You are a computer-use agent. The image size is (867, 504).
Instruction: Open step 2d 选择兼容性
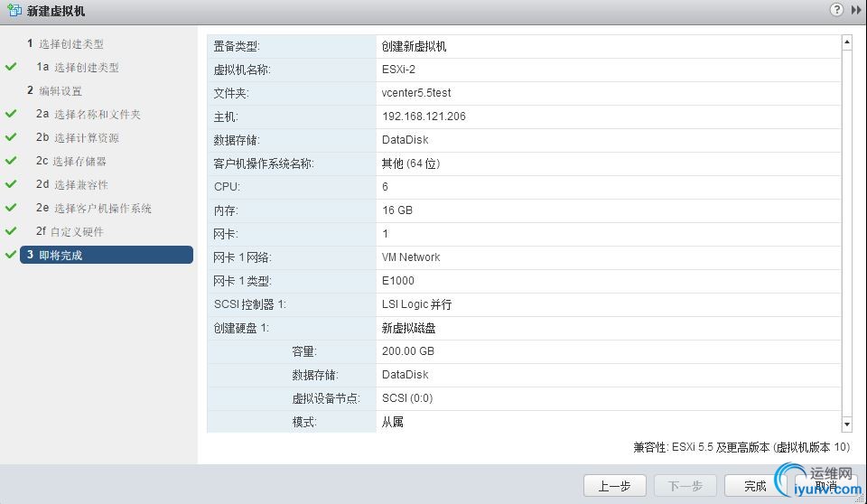pos(72,185)
